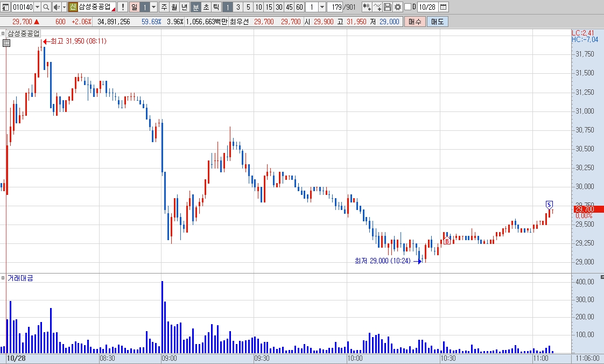Click the floppy disk save icon
Screen dimensions: 604x364
(x=388, y=7)
